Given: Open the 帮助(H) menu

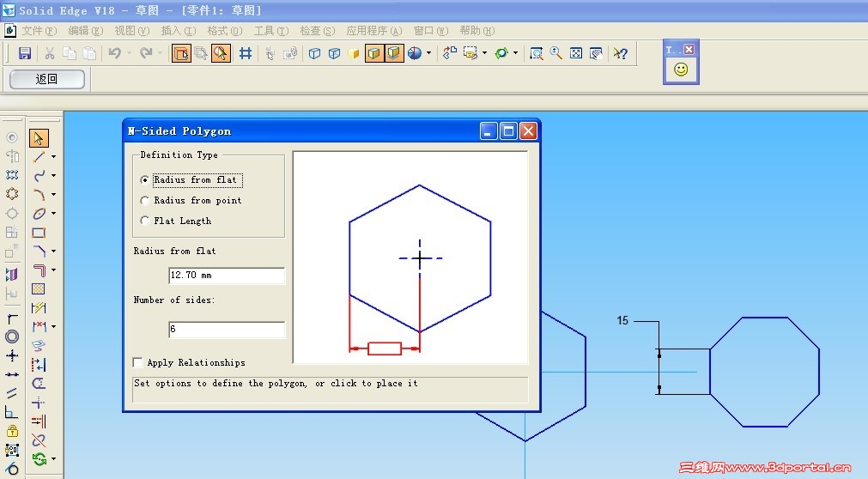Looking at the screenshot, I should pos(477,31).
